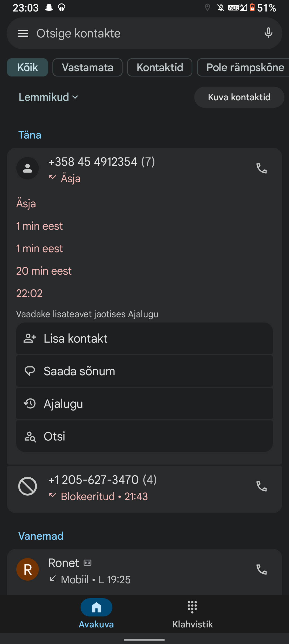Screen dimensions: 289x644
Task: Call blocked number +1 205-627-3470
Action: click(x=261, y=486)
